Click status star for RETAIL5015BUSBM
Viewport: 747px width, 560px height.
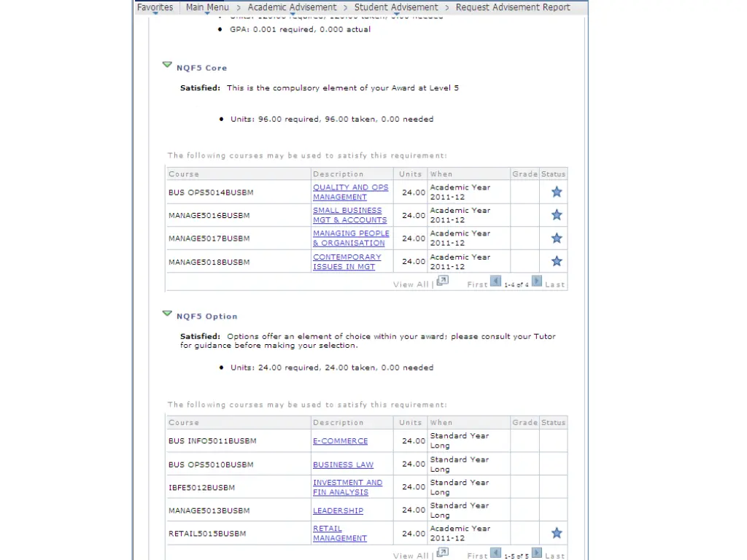557,533
